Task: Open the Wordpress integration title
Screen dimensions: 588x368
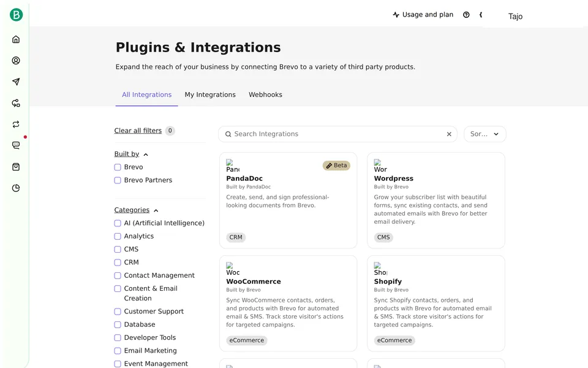Action: point(393,178)
